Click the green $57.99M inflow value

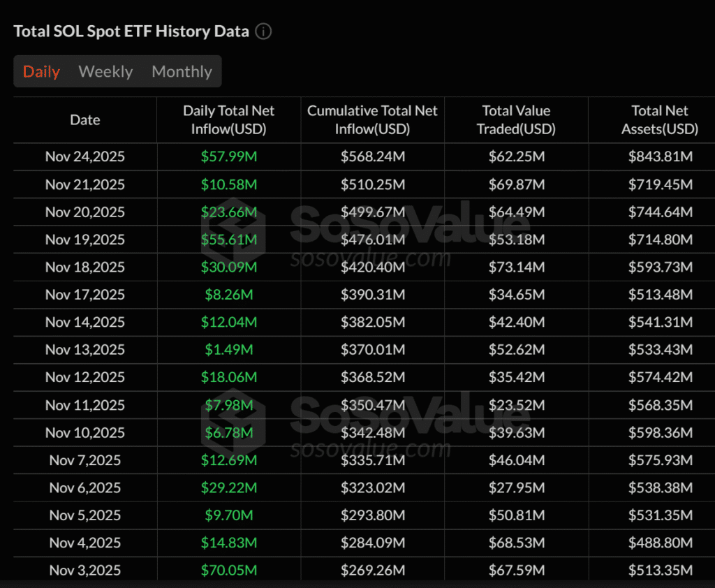click(x=228, y=156)
